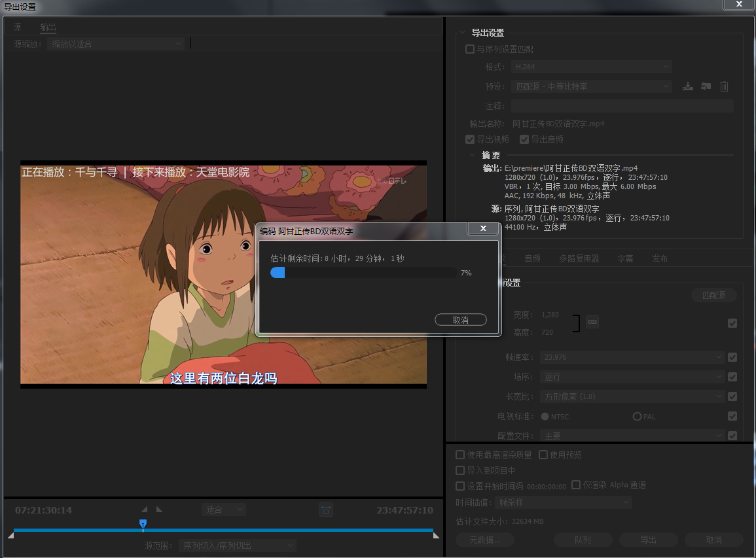Screen dimensions: 756x558
Task: Click the blue playhead marker on timeline
Action: coord(143,524)
